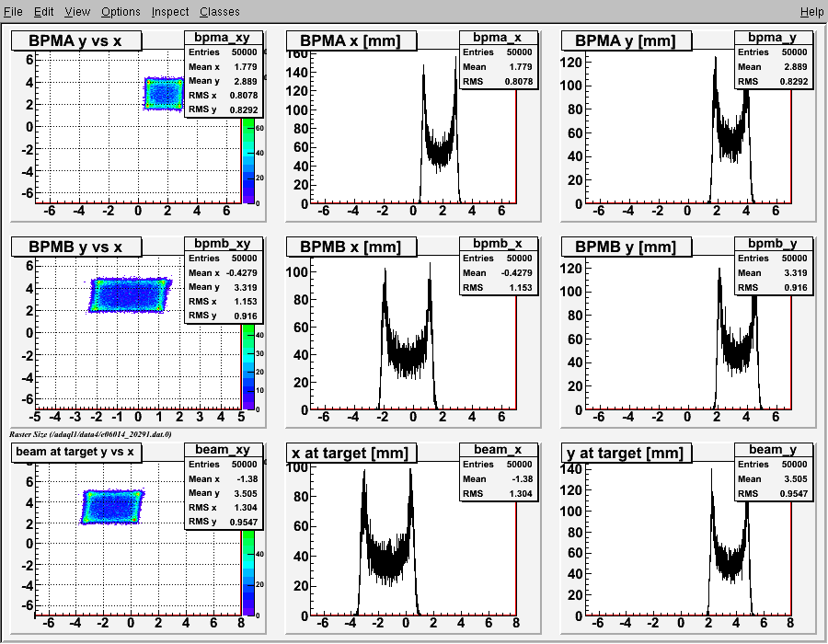Select the 'BPMB x [mm]' histogram title
The image size is (828, 644).
coord(351,247)
